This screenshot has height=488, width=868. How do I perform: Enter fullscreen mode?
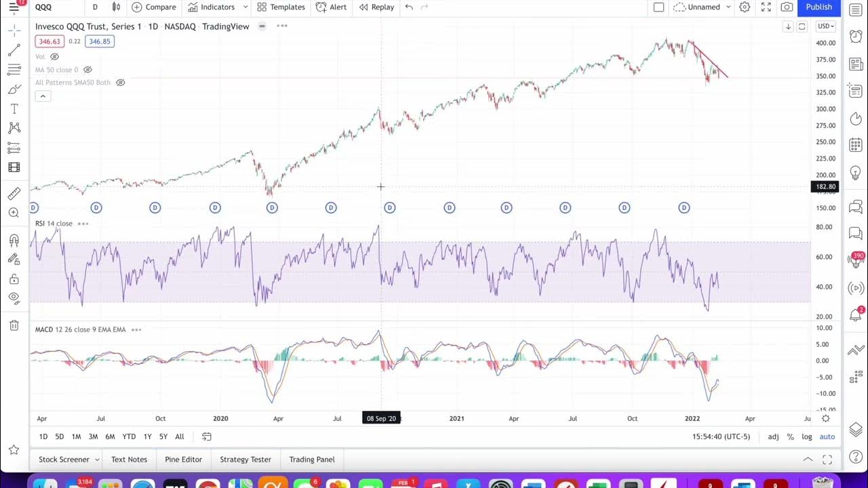point(766,7)
